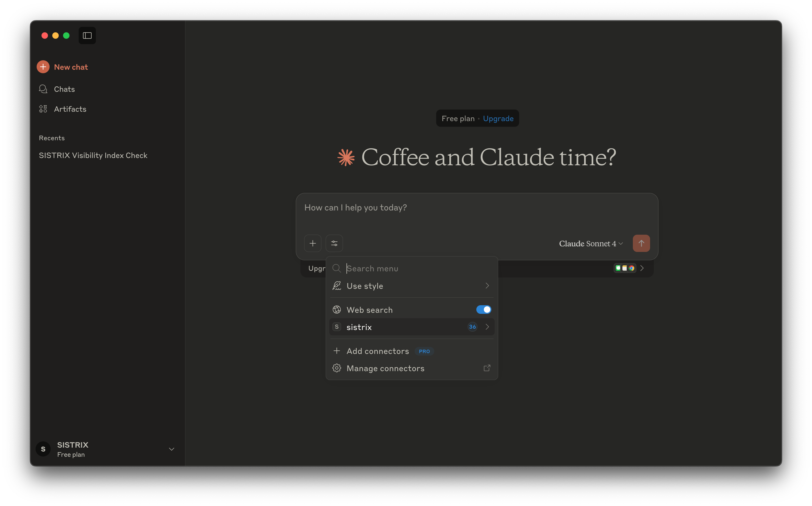Click the Upgrade link

click(x=498, y=118)
